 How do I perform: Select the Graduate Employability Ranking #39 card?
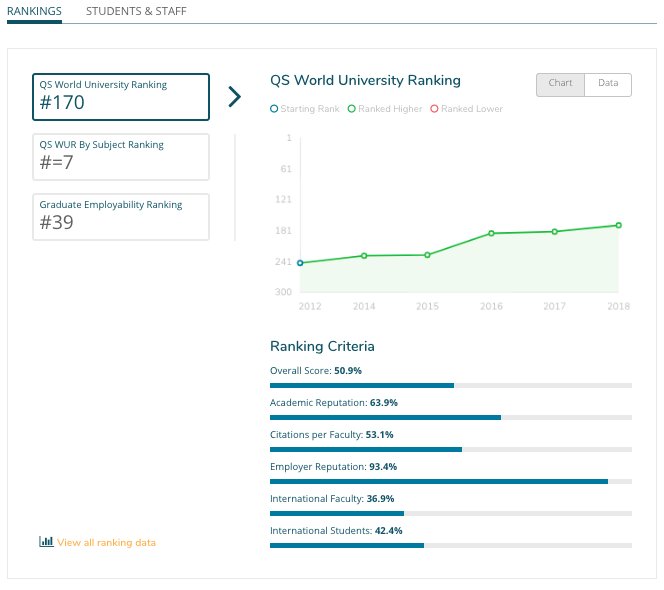click(121, 217)
